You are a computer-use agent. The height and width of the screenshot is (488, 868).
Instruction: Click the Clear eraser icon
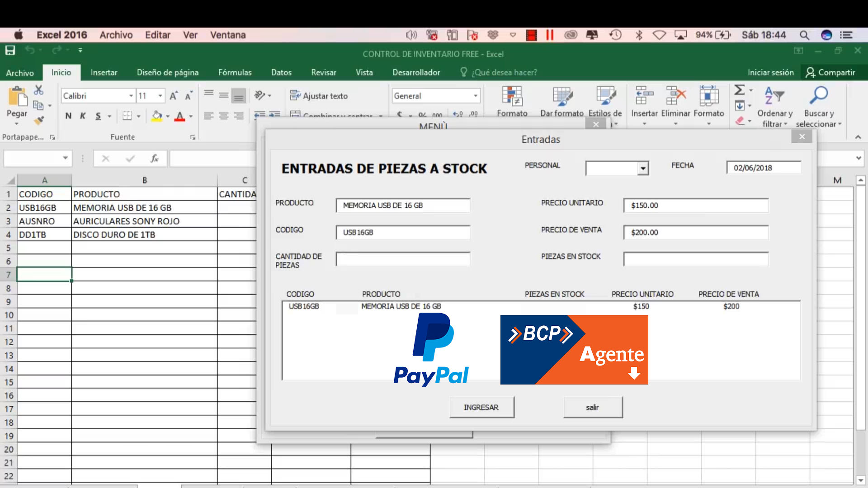pyautogui.click(x=740, y=121)
